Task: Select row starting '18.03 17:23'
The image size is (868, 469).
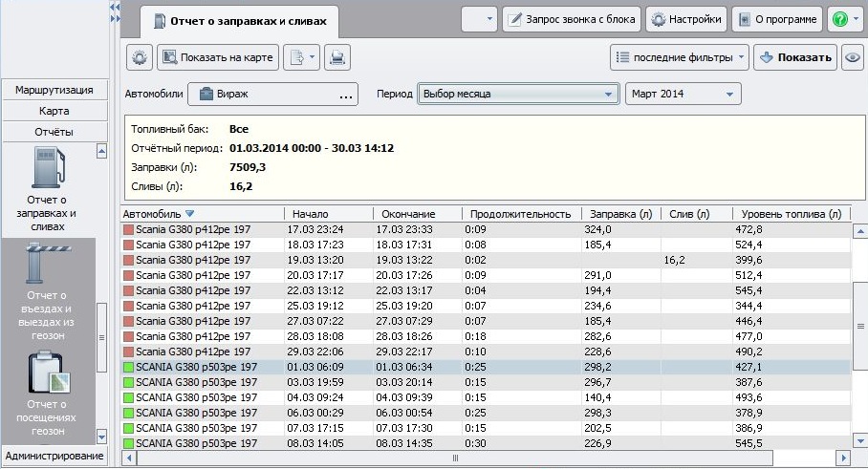Action: coord(486,245)
